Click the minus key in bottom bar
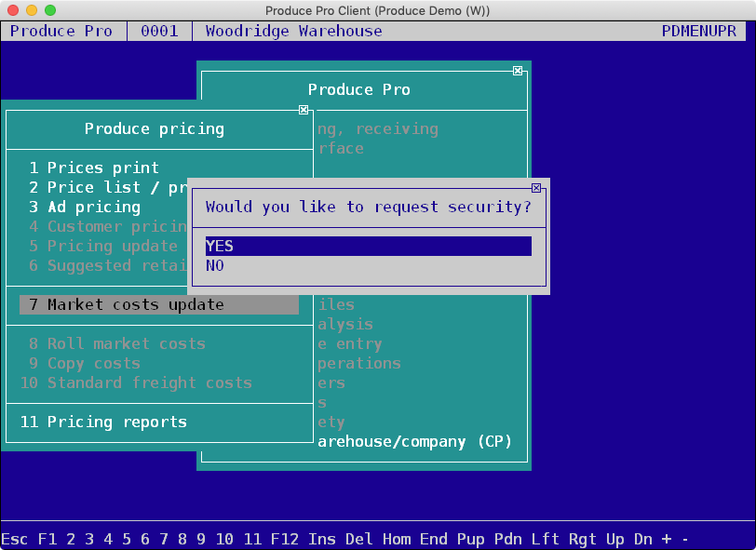This screenshot has width=756, height=550. [684, 539]
